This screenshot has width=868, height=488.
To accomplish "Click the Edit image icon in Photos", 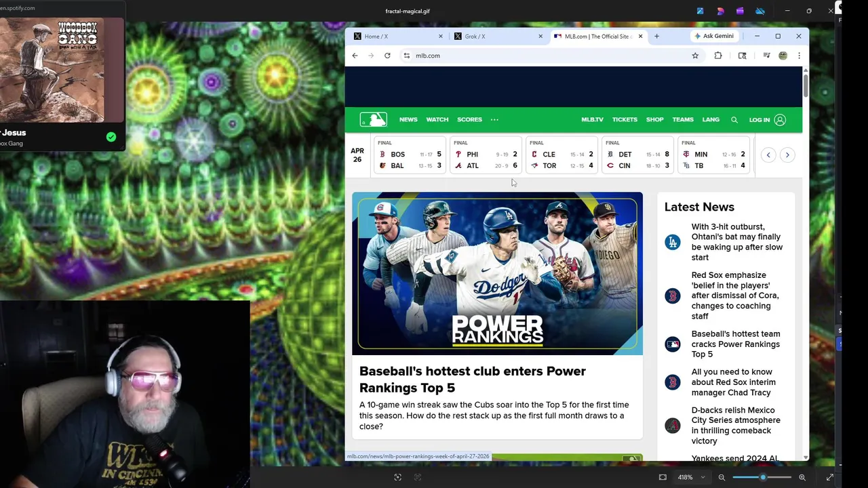I will pyautogui.click(x=700, y=11).
